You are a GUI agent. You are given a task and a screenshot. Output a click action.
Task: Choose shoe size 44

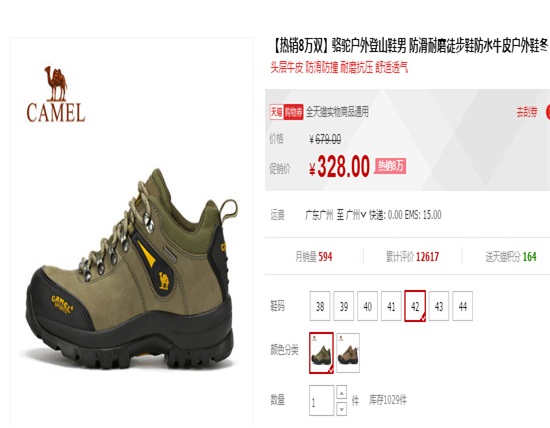(463, 306)
